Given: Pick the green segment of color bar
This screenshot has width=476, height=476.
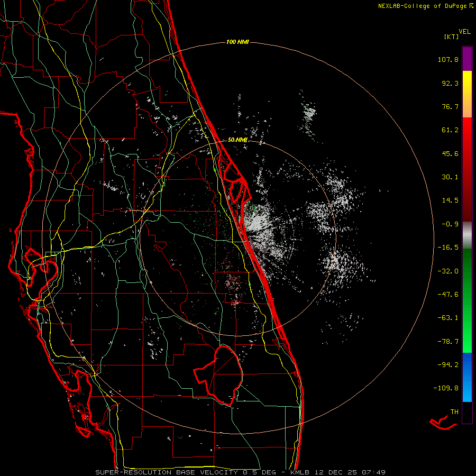Looking at the screenshot, I should pos(467,300).
